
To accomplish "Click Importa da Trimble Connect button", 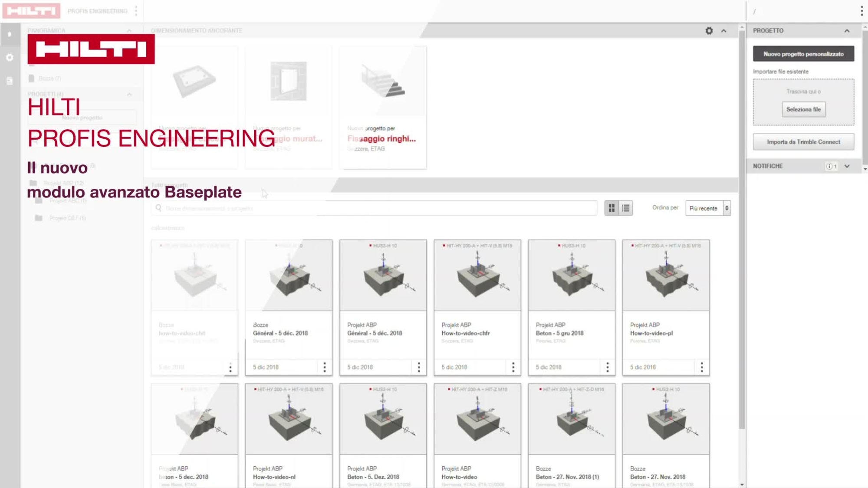I will tap(803, 142).
